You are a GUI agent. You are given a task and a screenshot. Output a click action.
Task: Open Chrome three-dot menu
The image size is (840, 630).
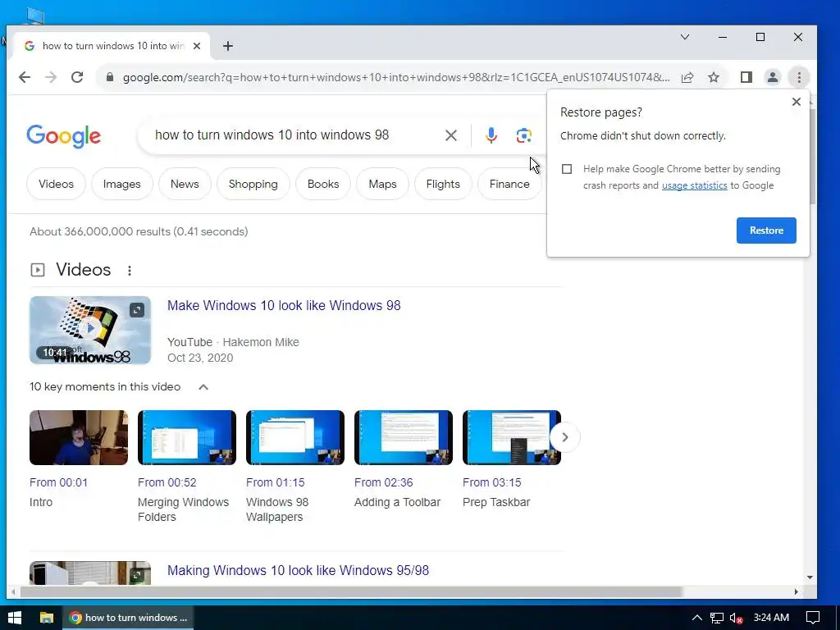point(799,77)
